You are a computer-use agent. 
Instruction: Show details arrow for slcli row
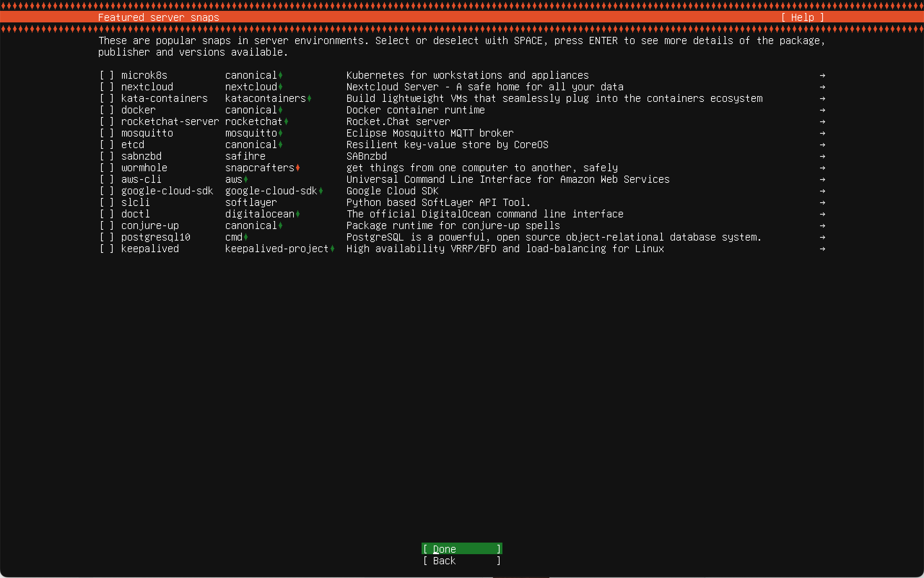[x=823, y=203]
